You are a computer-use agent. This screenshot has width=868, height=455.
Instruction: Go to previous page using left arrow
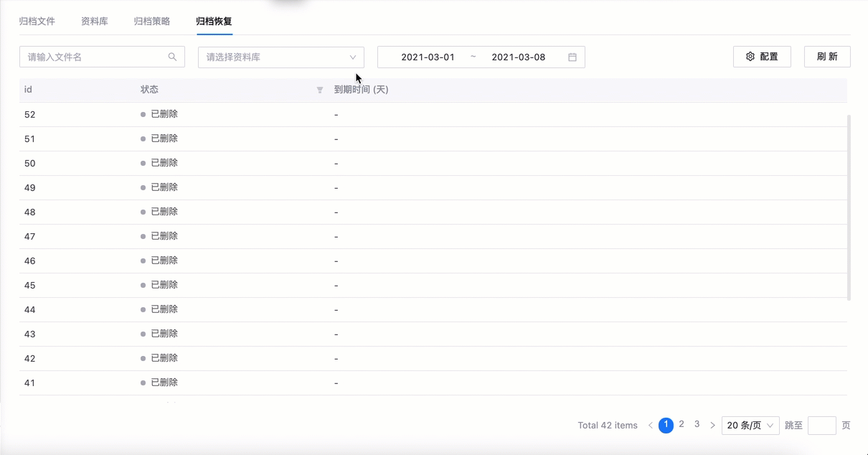coord(650,426)
